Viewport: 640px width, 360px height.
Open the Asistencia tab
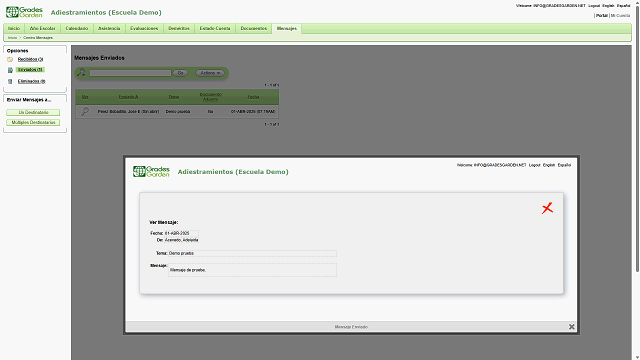[109, 28]
